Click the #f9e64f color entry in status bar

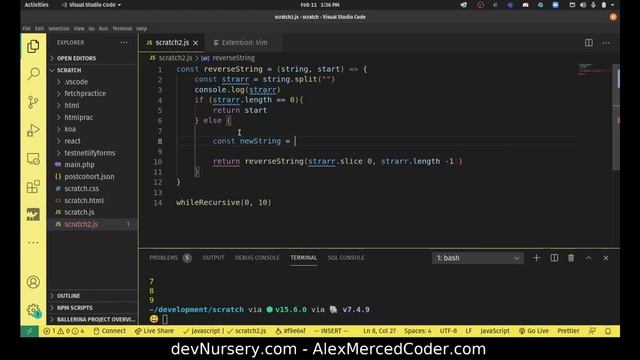[x=290, y=331]
